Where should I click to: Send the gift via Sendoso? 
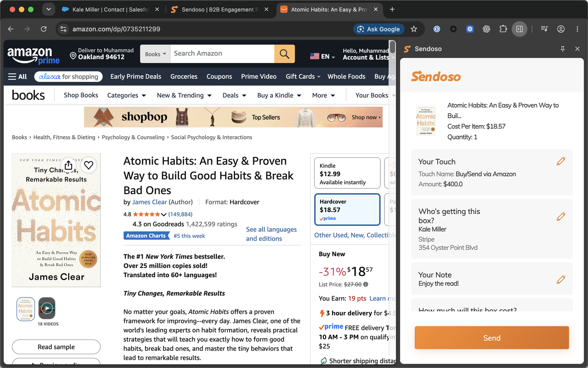coord(492,338)
